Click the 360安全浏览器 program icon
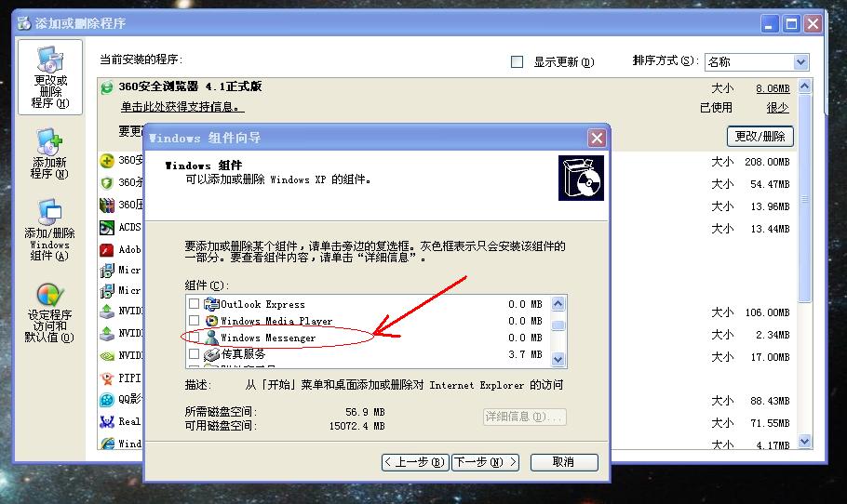The image size is (847, 504). [x=107, y=86]
